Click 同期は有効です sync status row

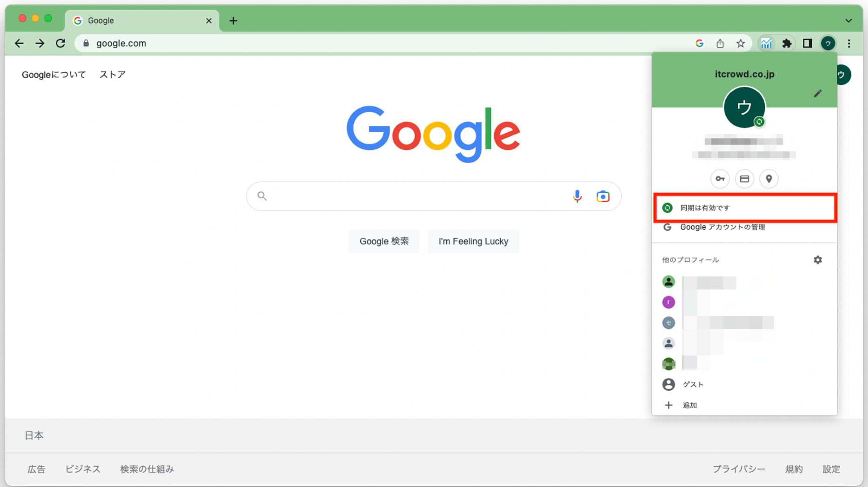[x=744, y=208]
